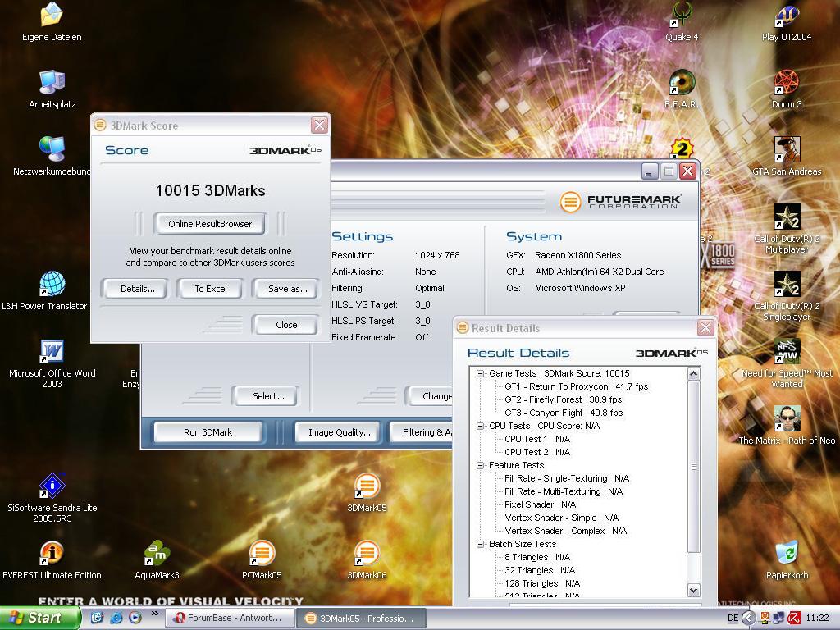Viewport: 840px width, 630px height.
Task: Switch to ForumBase taskbar window
Action: tap(230, 618)
